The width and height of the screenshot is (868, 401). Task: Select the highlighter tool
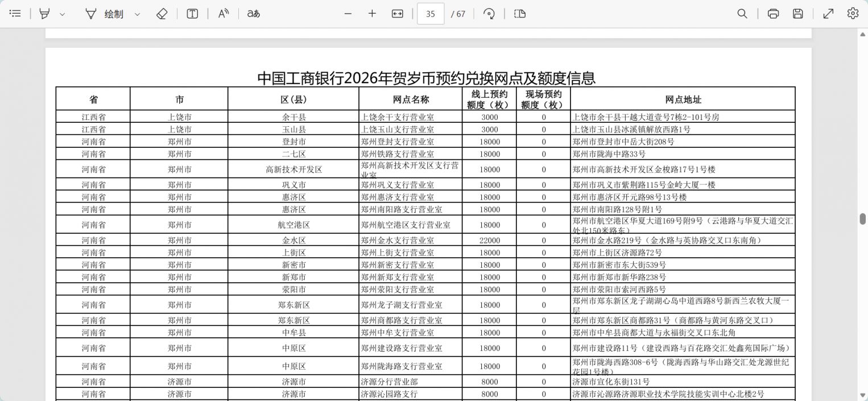point(44,14)
